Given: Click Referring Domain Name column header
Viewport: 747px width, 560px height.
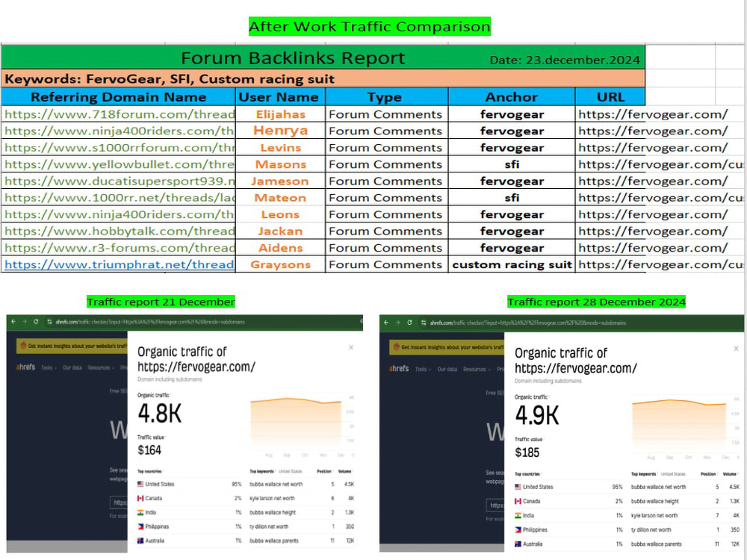Looking at the screenshot, I should coord(119,96).
